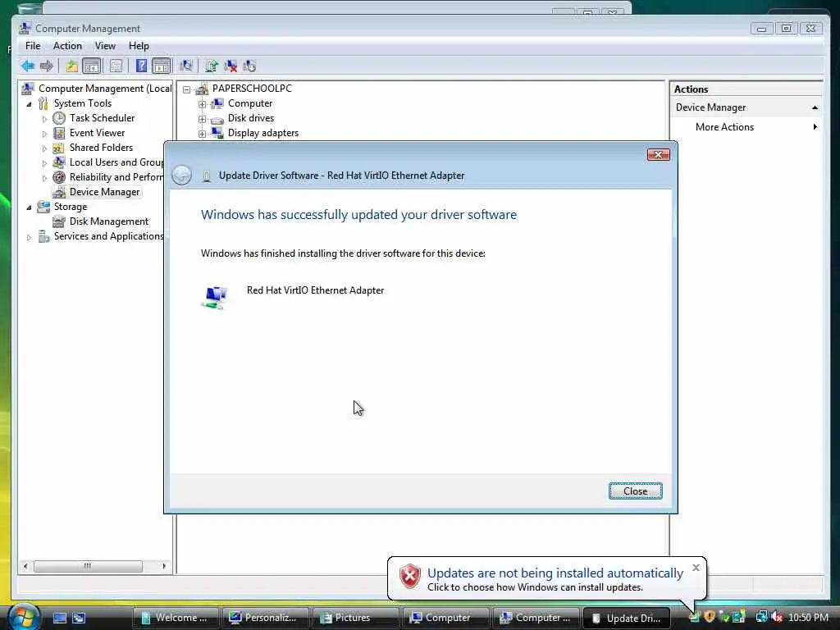Collapse the PAPERSCHOOLPC device tree
This screenshot has height=630, width=840.
[186, 89]
